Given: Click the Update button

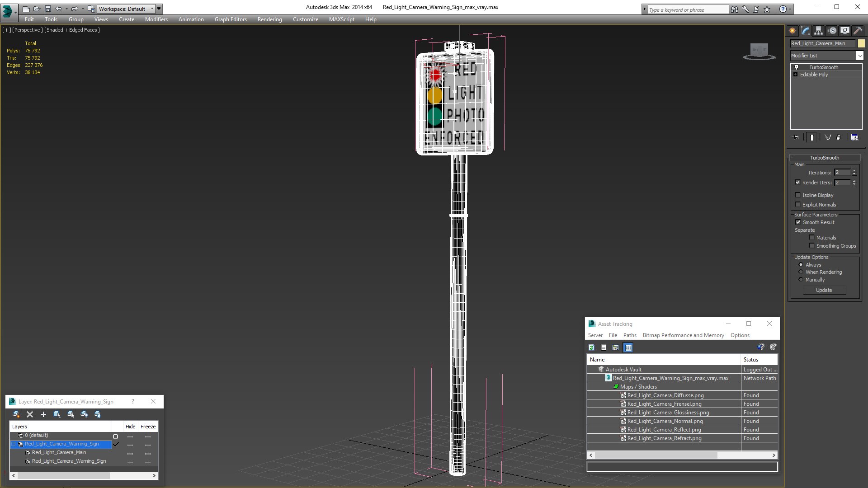Looking at the screenshot, I should 824,290.
